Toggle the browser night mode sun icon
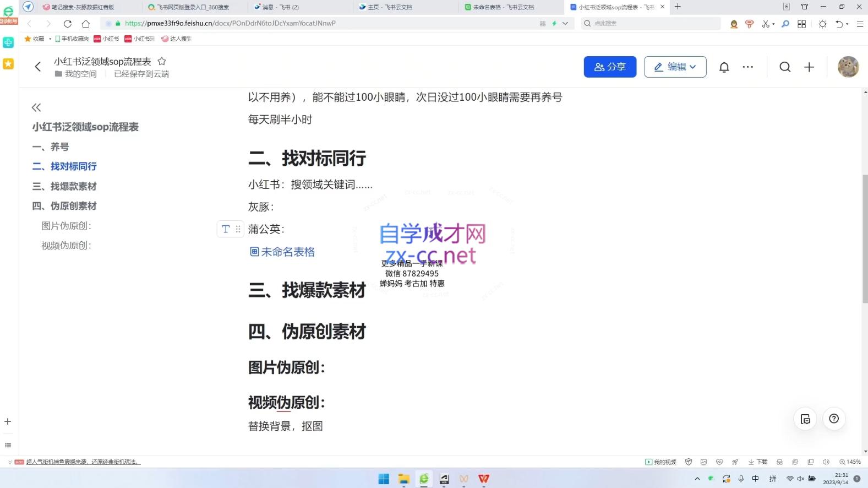The image size is (868, 488). point(822,24)
